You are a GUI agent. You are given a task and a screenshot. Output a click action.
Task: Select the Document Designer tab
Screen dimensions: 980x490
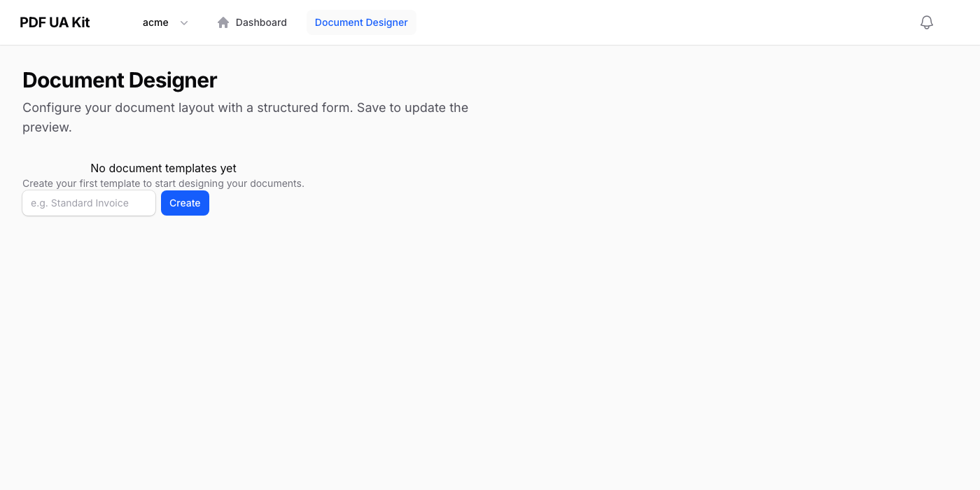coord(361,22)
